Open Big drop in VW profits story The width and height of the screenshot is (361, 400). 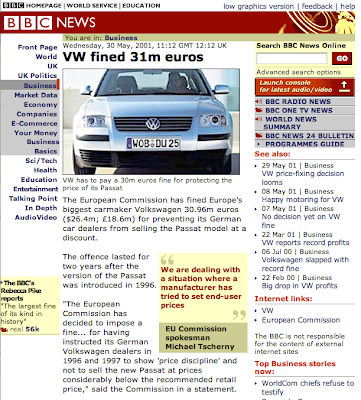click(x=299, y=286)
